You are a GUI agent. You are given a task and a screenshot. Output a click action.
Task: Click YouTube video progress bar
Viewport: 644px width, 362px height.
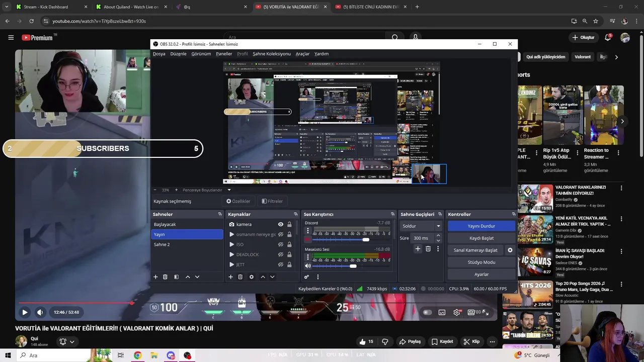click(257, 303)
